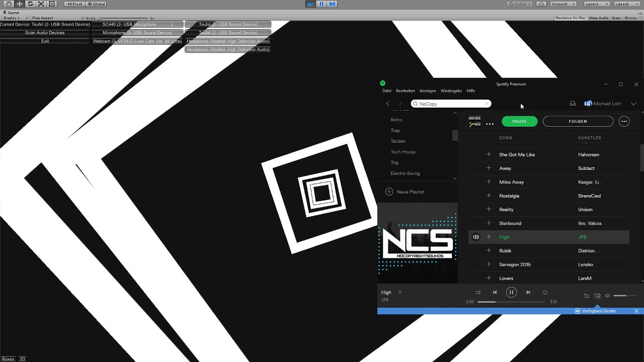
Task: Go back in Spotify navigation
Action: 388,104
